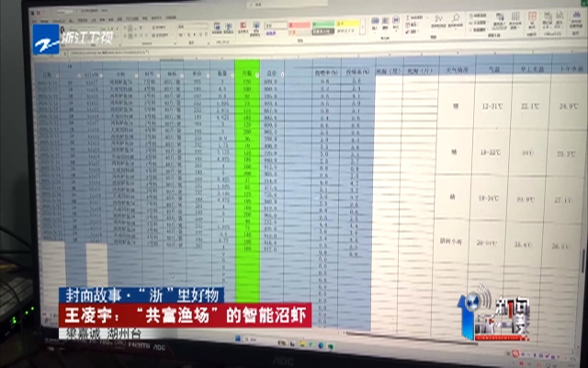Viewport: 588px width, 368px height.
Task: Select the cell showing 22.1℃
Action: pos(530,107)
